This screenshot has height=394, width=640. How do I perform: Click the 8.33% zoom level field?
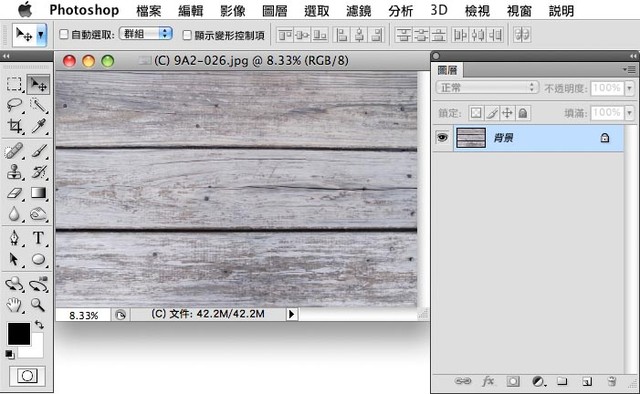click(84, 315)
